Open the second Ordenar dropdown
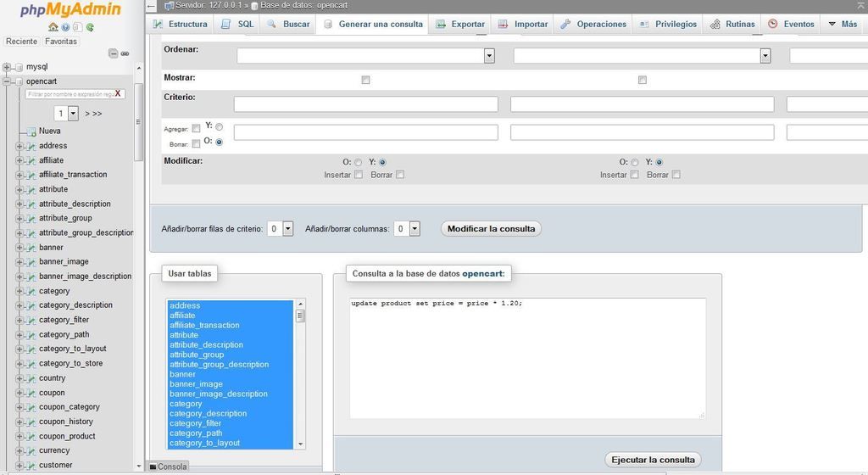Screen dimensions: 868x475 click(643, 55)
